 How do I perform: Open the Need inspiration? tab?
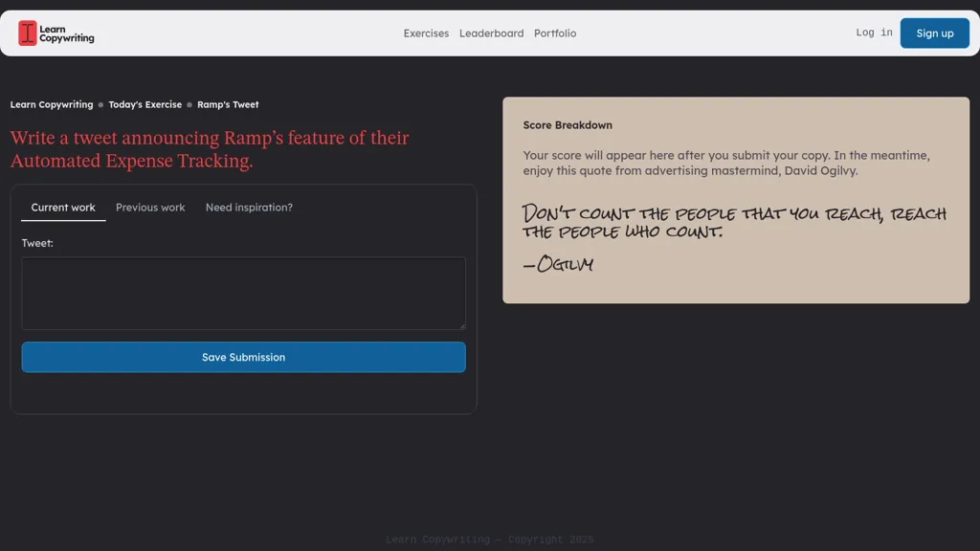[249, 207]
